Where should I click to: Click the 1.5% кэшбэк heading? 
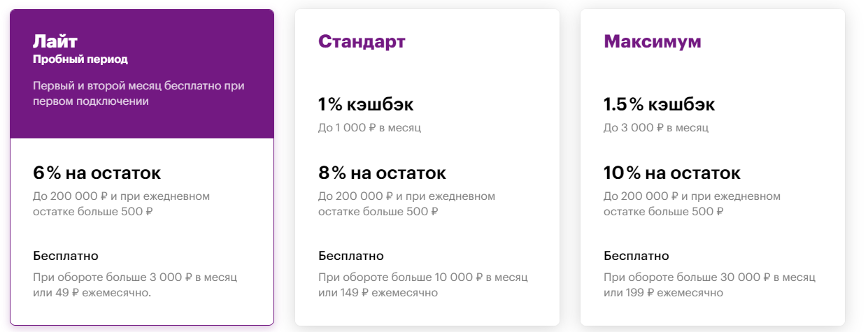pos(659,105)
